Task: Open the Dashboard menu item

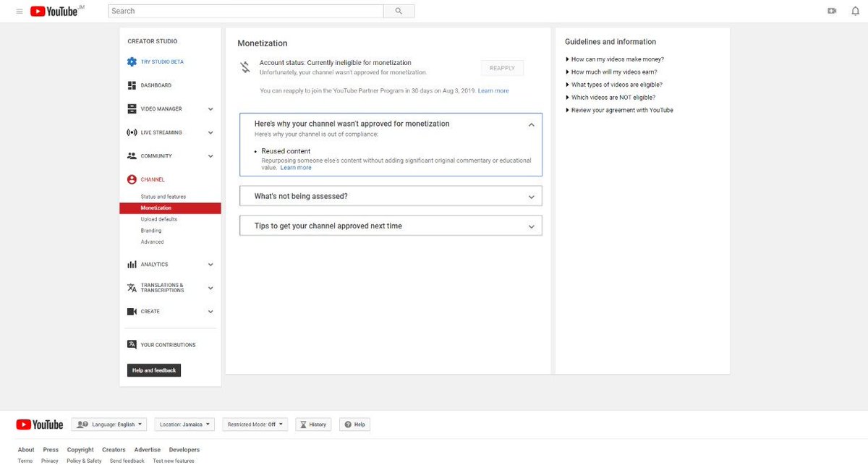Action: click(156, 85)
